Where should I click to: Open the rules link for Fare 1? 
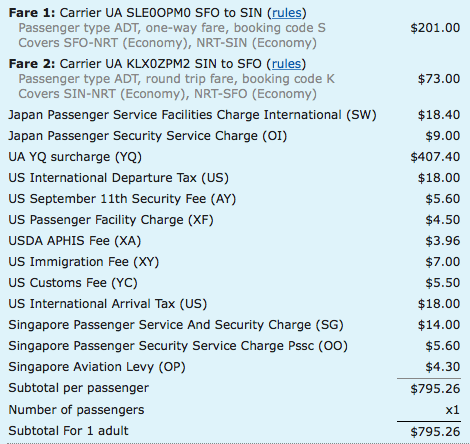tap(287, 13)
